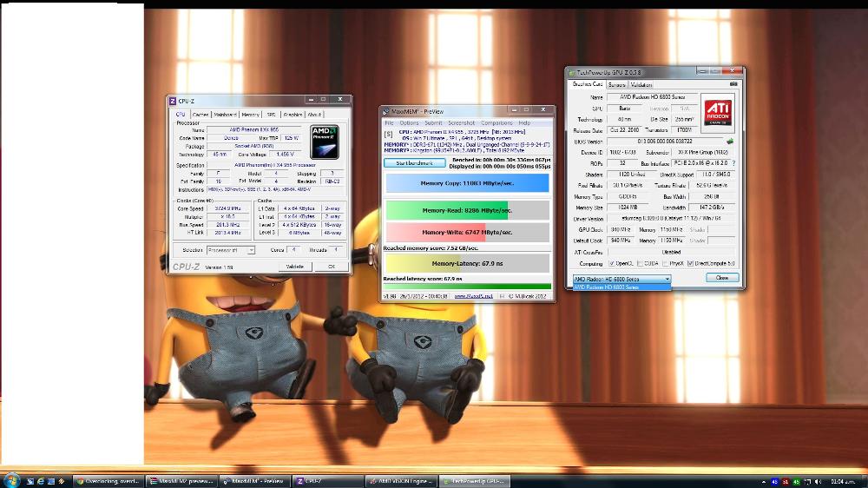Open the Submit menu in MaxxMEM
Image resolution: width=868 pixels, height=488 pixels.
pyautogui.click(x=433, y=123)
